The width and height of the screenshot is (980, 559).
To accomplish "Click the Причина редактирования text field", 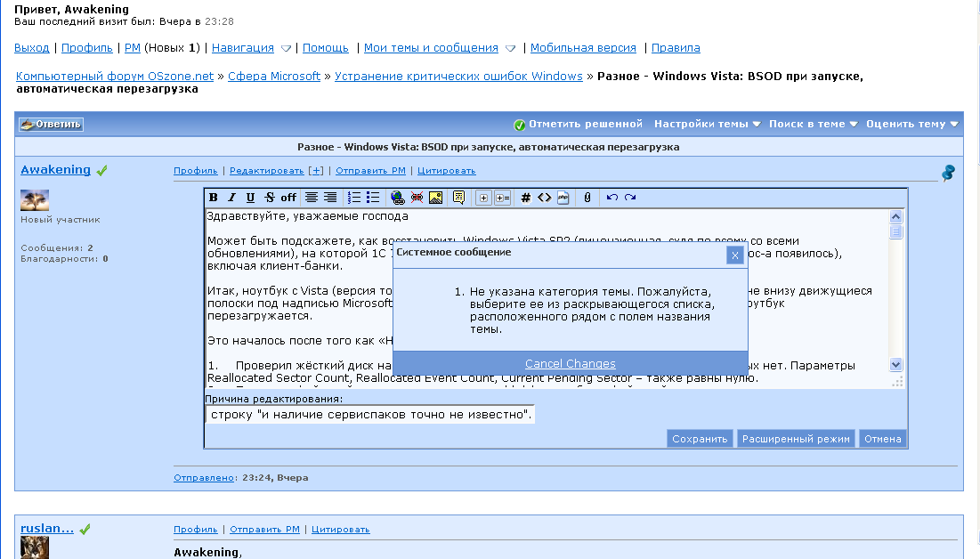I will [370, 415].
